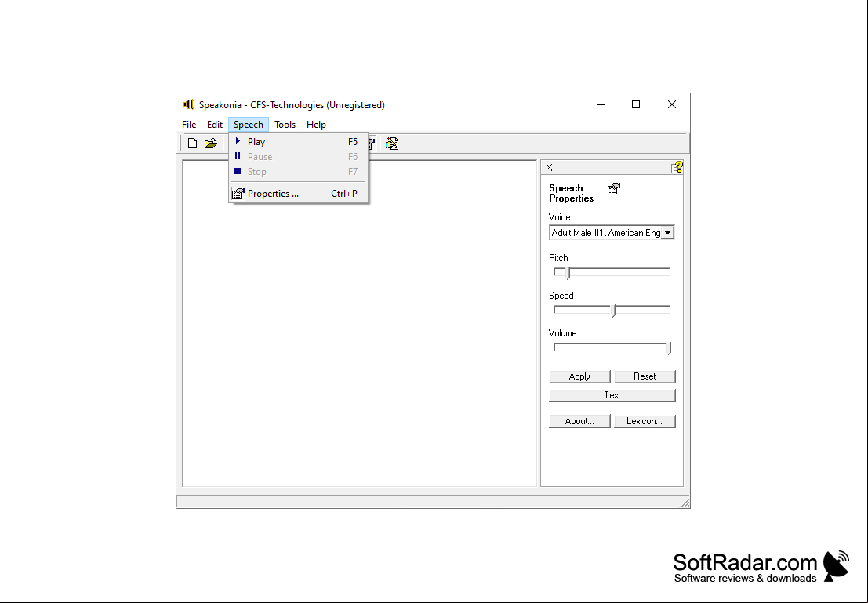Close the open Speech menu via its title

pos(248,125)
